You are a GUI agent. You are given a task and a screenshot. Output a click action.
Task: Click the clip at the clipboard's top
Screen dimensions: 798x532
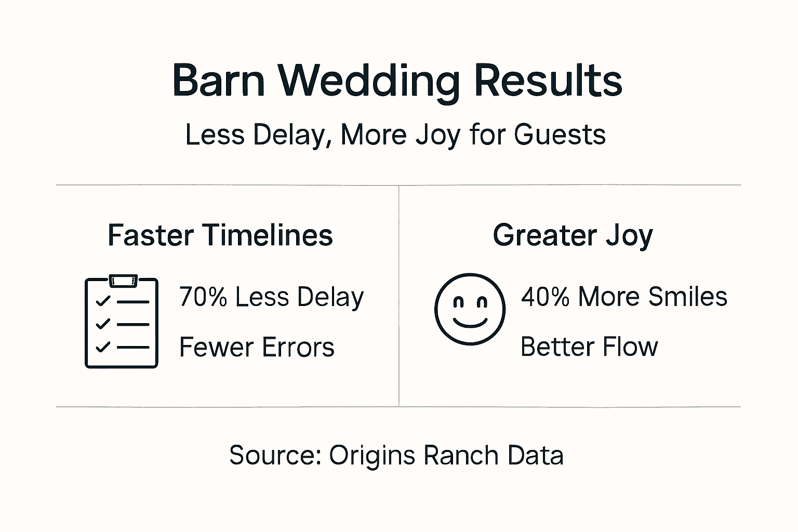[x=124, y=281]
